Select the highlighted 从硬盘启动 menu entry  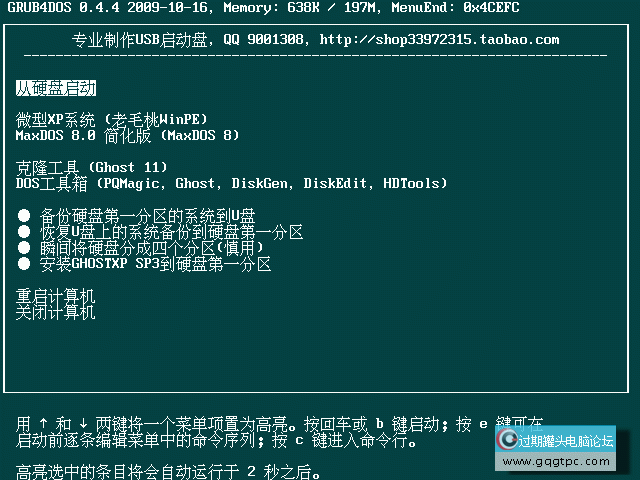[x=56, y=88]
